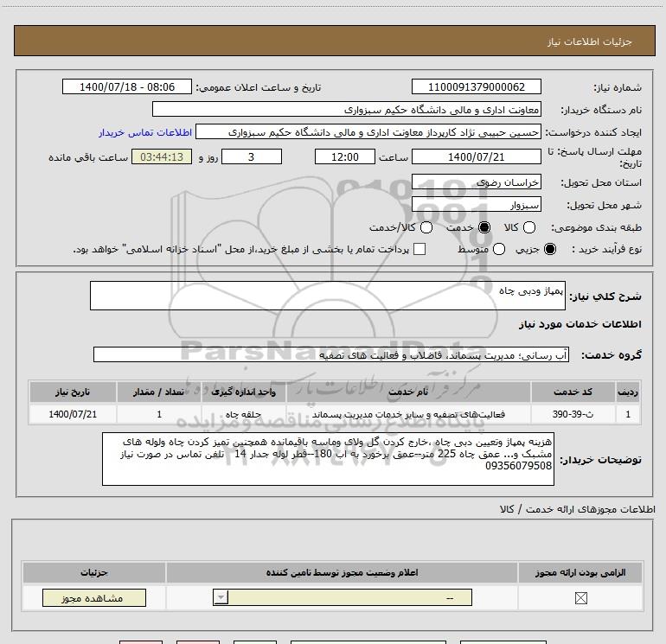666x644 pixels.
Task: Click the کد خدمت column header
Action: (573, 392)
